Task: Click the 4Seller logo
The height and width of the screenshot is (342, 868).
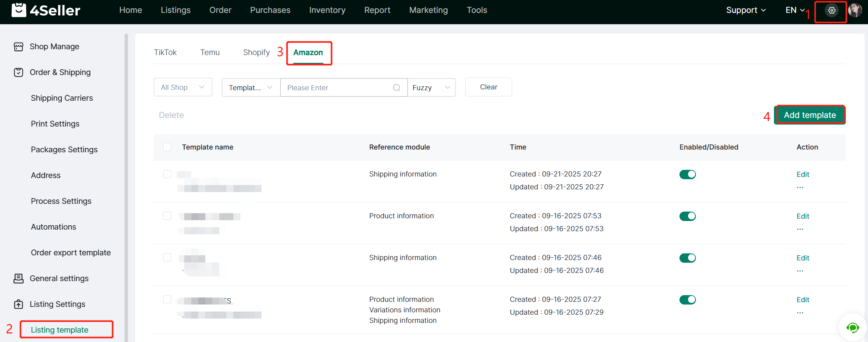Action: 46,10
